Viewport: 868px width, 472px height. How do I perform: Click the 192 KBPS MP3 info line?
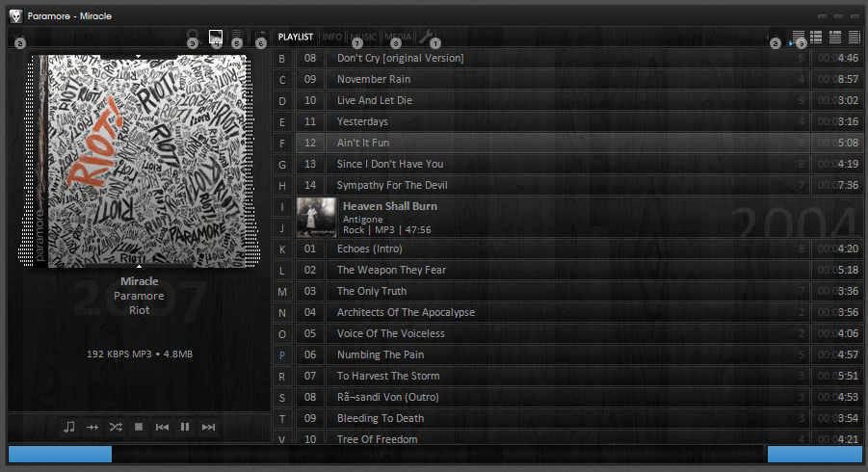pos(140,354)
